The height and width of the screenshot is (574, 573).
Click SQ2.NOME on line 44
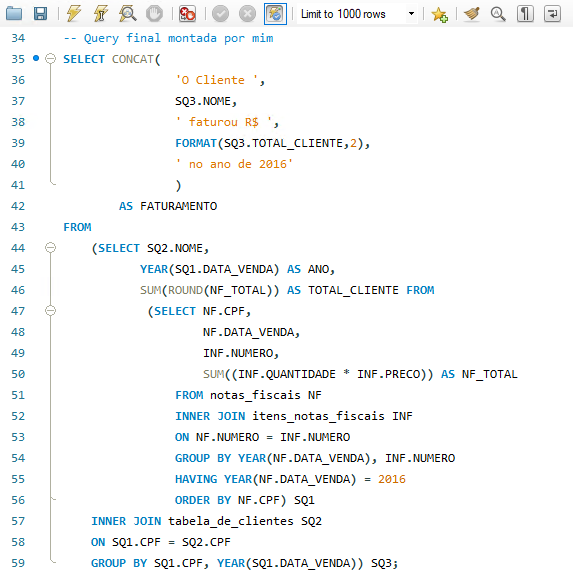(175, 248)
